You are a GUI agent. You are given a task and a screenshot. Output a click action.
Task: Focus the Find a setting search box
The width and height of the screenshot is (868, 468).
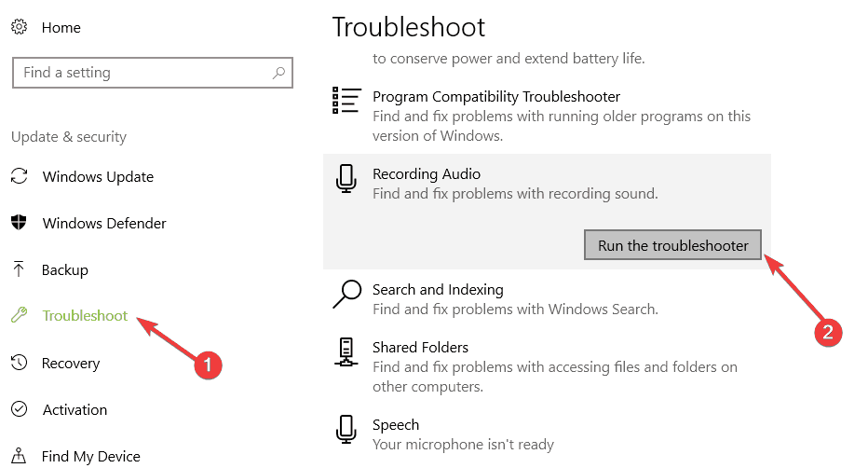click(152, 73)
